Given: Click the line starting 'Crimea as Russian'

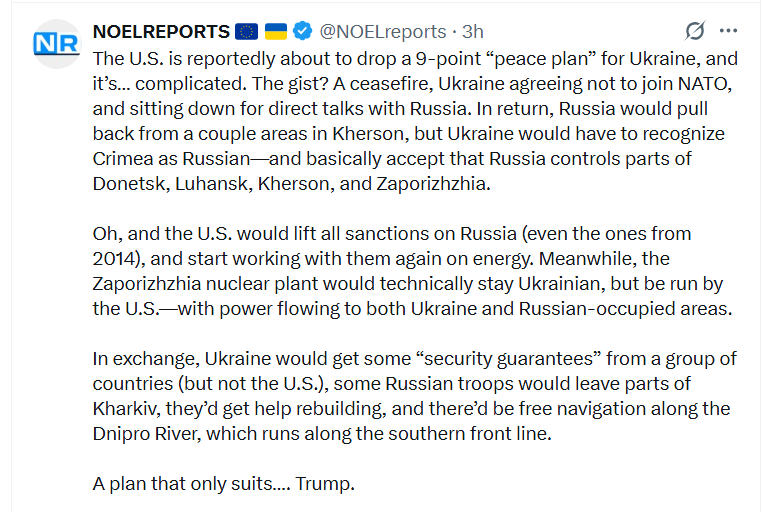Looking at the screenshot, I should [392, 159].
